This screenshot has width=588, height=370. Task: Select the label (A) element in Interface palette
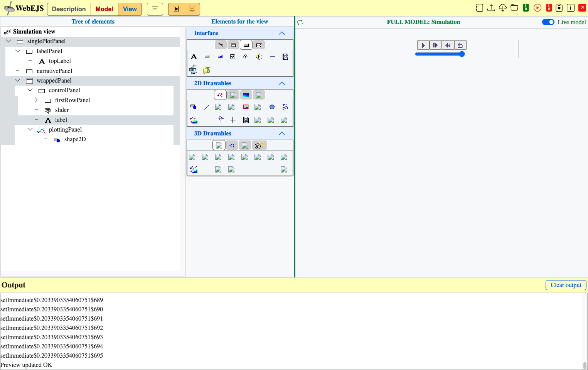[x=194, y=57]
